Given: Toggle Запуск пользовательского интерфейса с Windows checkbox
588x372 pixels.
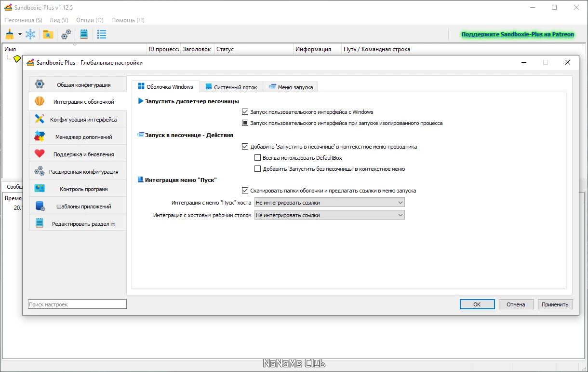Looking at the screenshot, I should click(x=245, y=112).
